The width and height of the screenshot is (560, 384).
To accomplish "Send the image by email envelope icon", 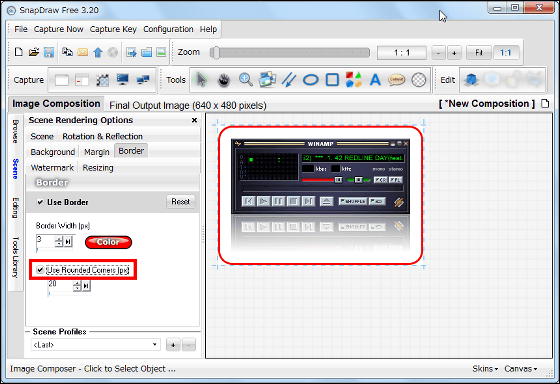I will pos(82,53).
